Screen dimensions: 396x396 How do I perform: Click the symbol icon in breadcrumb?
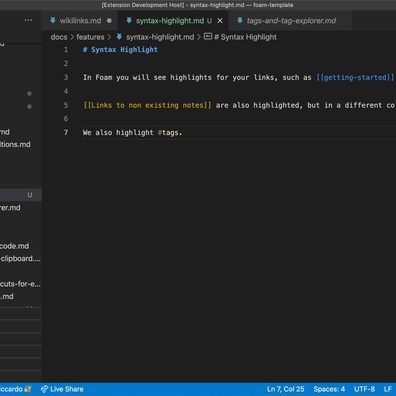(x=208, y=36)
